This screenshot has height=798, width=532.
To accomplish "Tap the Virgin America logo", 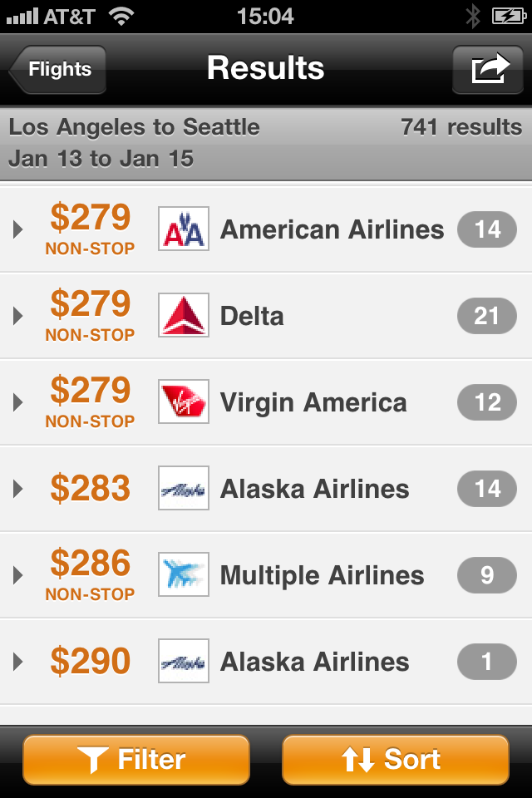I will pyautogui.click(x=184, y=402).
